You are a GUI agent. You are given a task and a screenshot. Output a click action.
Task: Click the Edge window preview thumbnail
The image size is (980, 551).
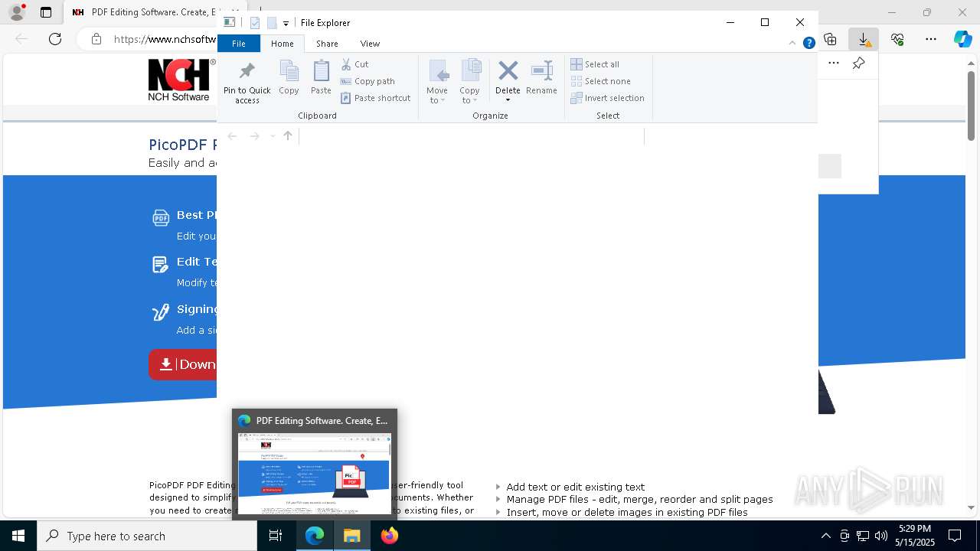[315, 474]
